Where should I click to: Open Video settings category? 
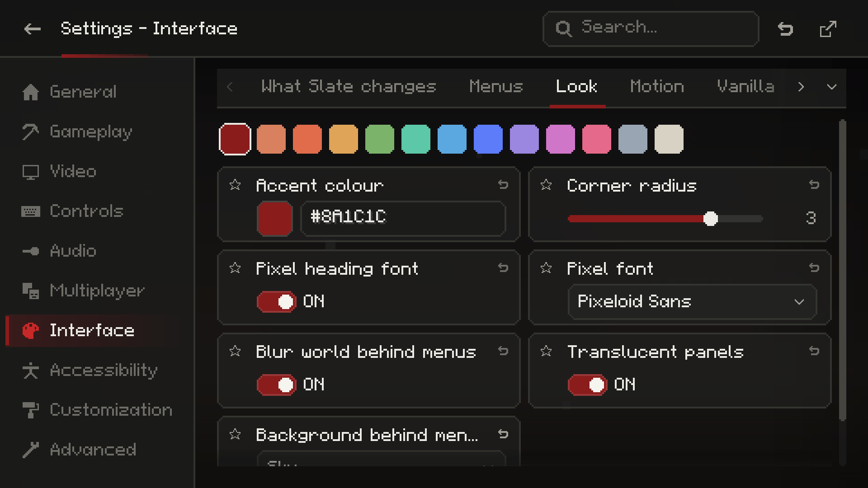(97, 171)
